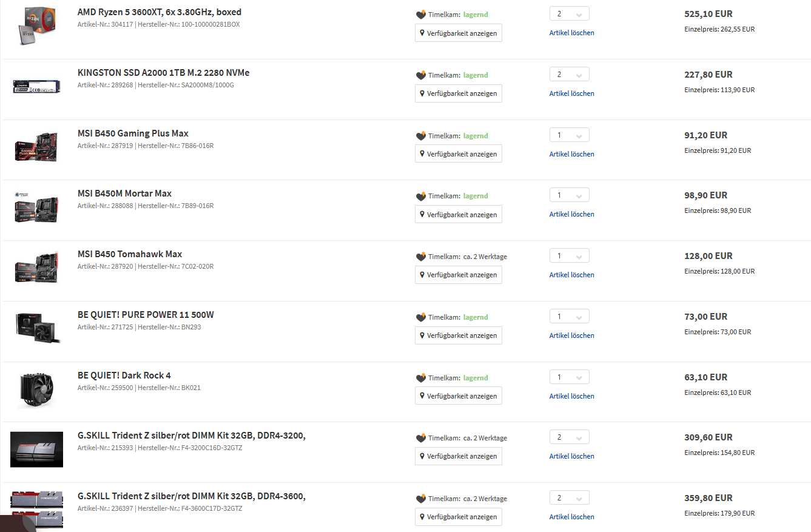Show availability for MSI B450M Mortar Max
811x532 pixels.
pos(459,214)
